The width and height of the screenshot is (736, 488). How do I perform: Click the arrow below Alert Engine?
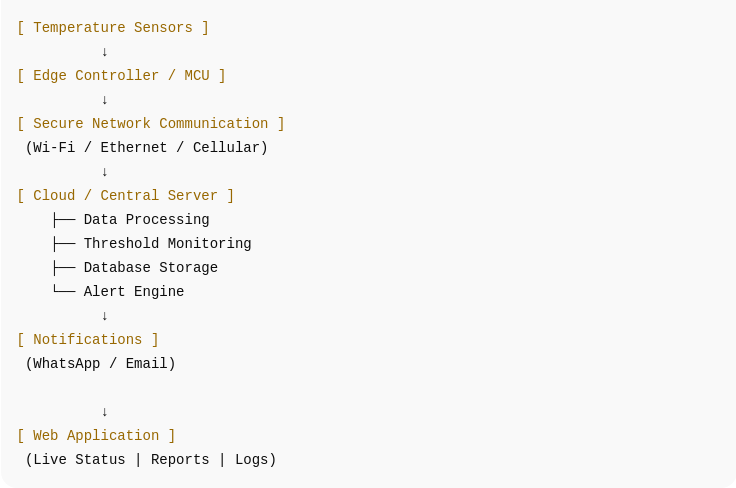[104, 316]
